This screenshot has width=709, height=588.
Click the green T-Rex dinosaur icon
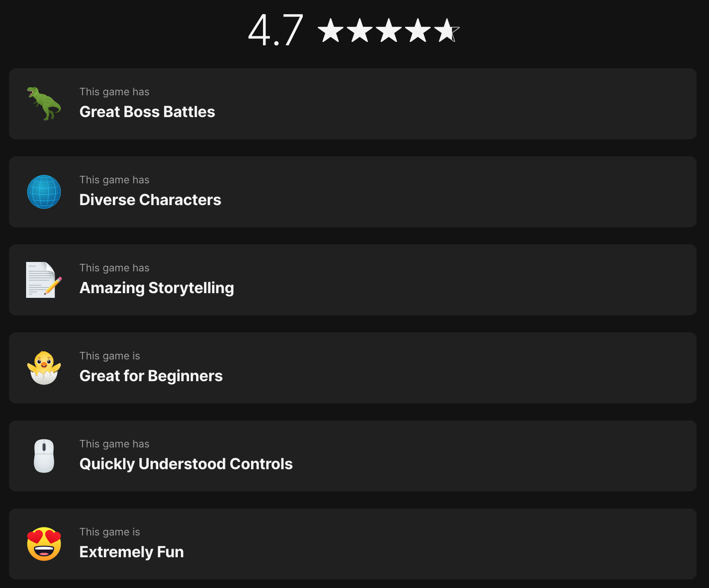44,103
